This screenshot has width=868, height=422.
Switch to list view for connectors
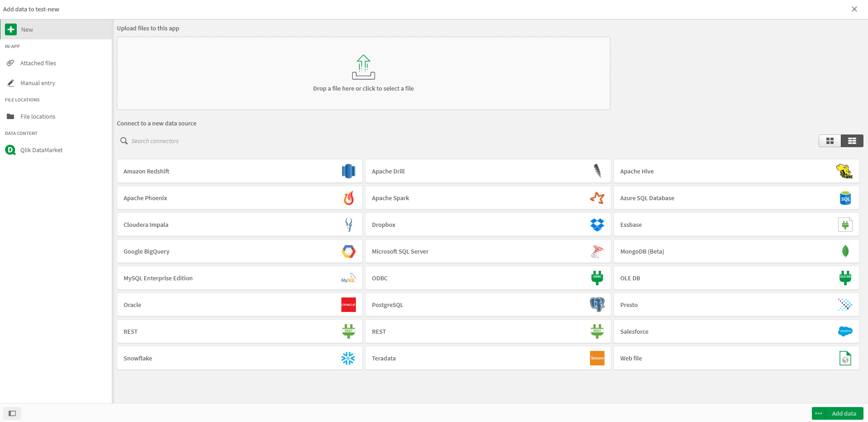(x=851, y=141)
